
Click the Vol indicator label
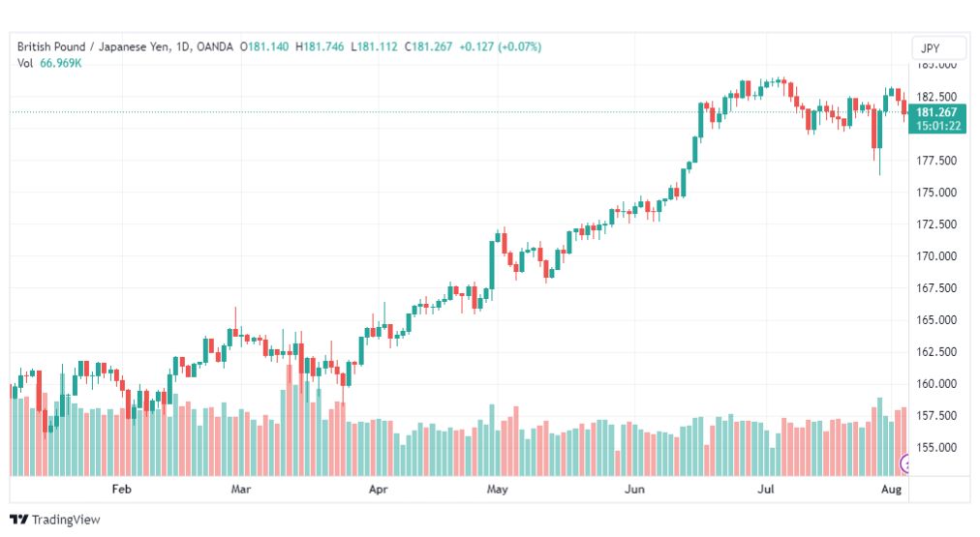(25, 63)
